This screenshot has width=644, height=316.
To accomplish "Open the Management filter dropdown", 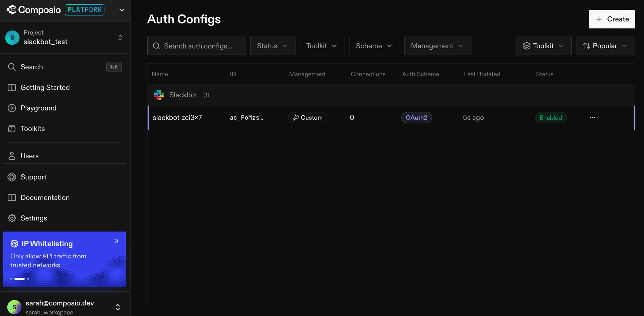I will pos(438,46).
